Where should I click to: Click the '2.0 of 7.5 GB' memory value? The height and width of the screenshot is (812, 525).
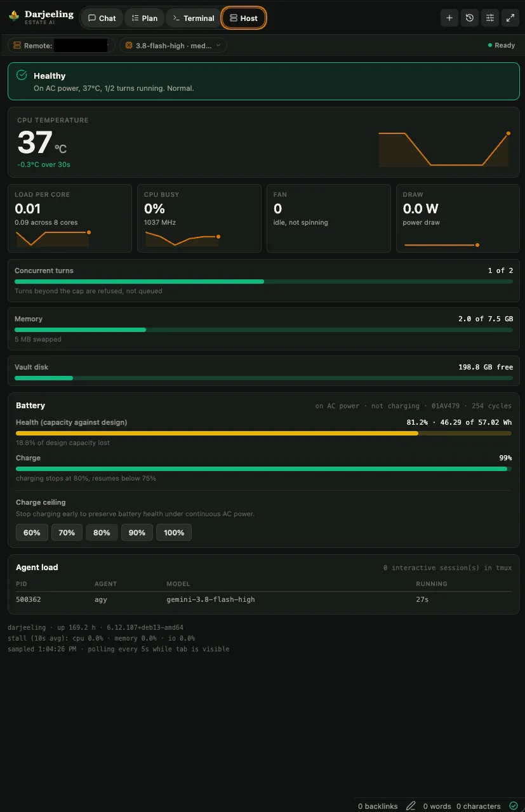486,319
